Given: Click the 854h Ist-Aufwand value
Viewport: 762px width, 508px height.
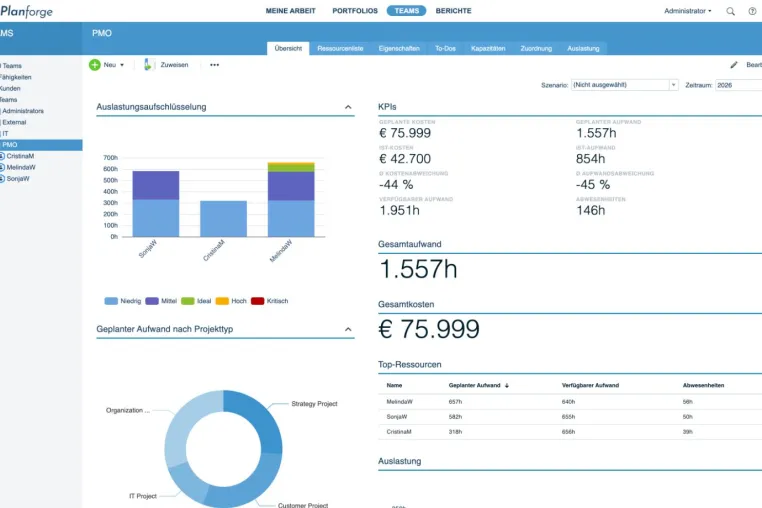Looking at the screenshot, I should coord(590,159).
